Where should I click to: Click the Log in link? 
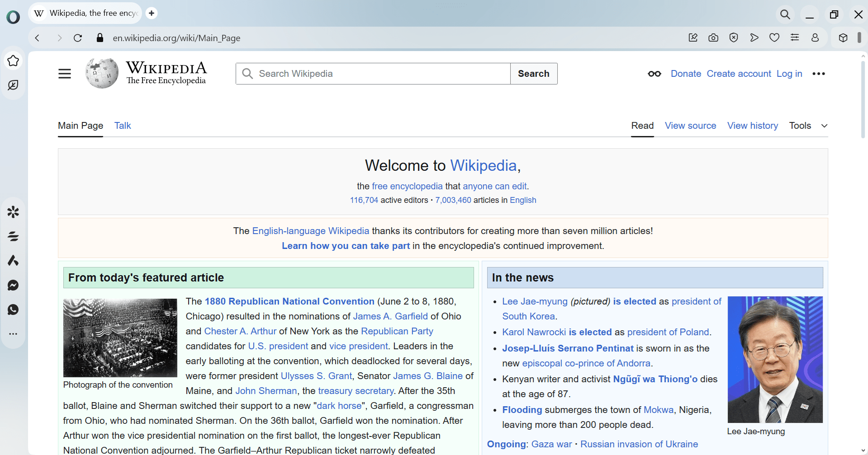click(789, 74)
